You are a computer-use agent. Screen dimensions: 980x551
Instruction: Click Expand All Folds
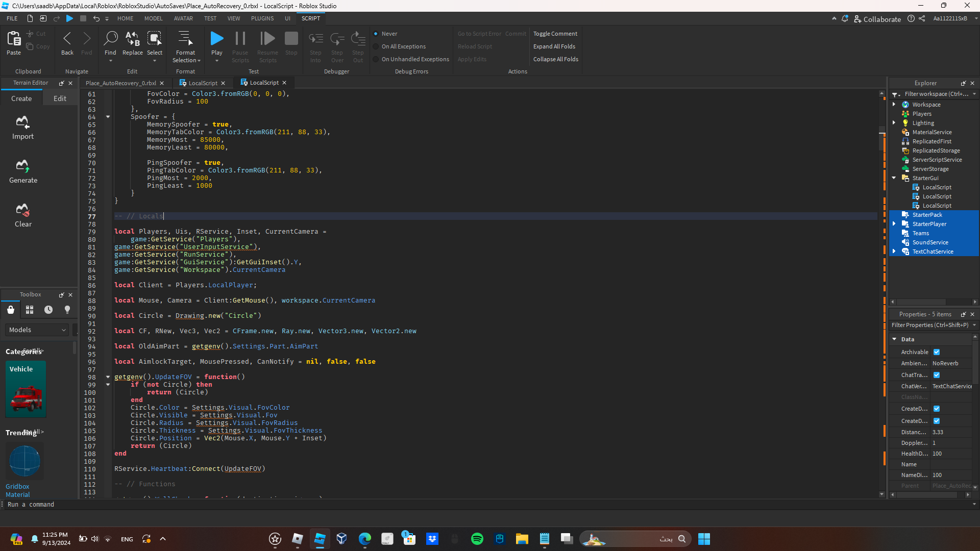[554, 46]
